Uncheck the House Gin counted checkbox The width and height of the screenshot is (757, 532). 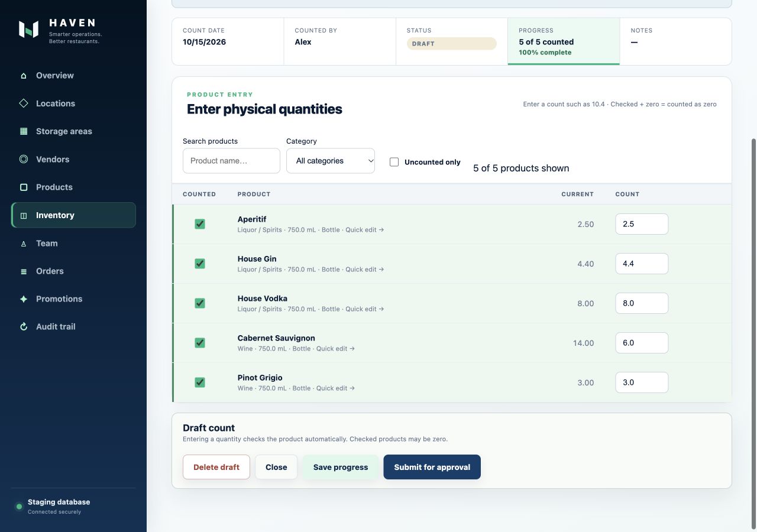(x=200, y=264)
